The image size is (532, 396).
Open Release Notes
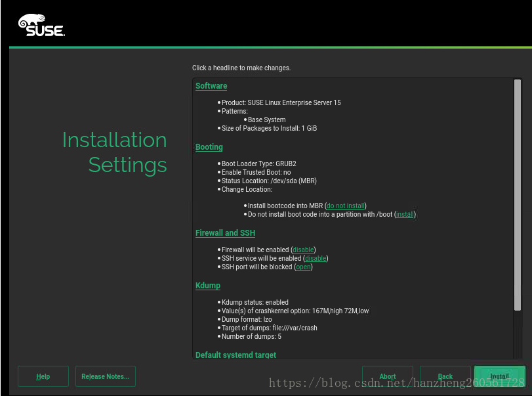(106, 376)
